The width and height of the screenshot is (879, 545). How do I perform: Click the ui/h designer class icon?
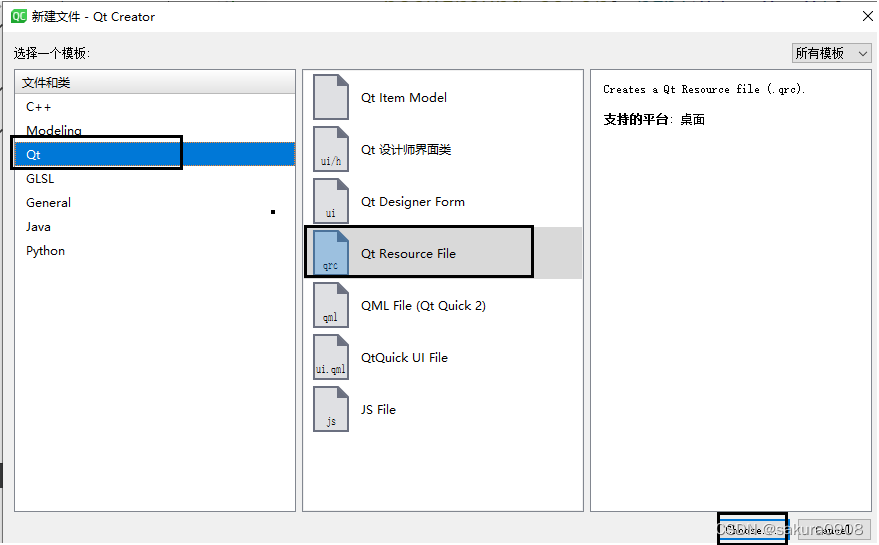(331, 149)
